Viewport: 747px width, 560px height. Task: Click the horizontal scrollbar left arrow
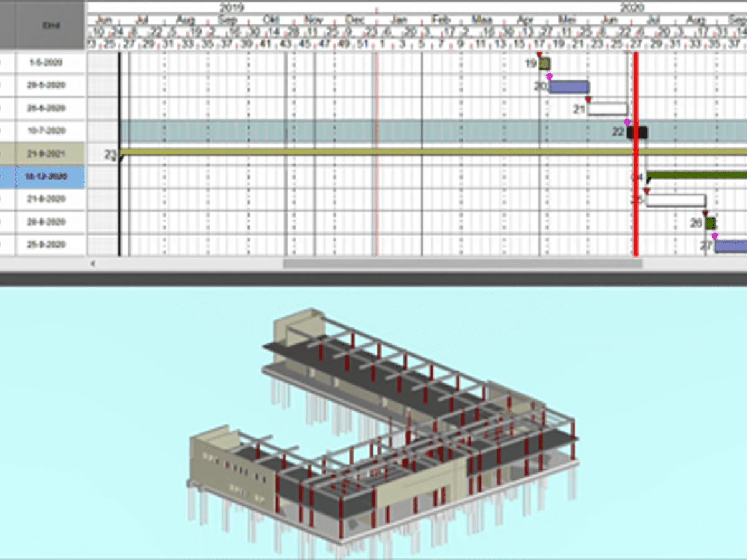coord(93,264)
